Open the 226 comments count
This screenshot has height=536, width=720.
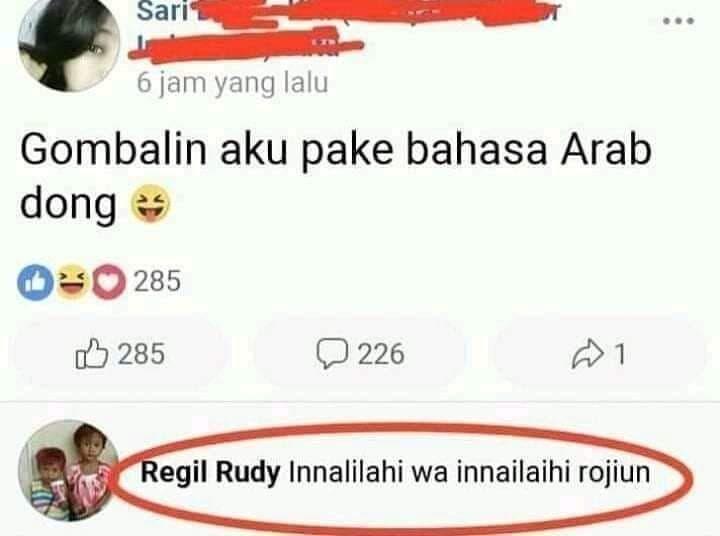pyautogui.click(x=381, y=354)
